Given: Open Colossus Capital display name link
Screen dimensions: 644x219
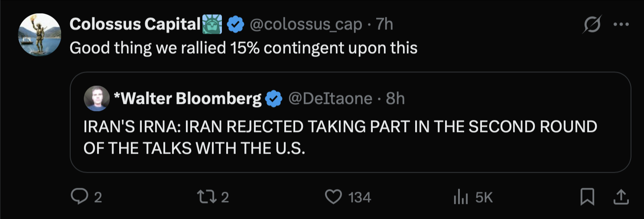Looking at the screenshot, I should pyautogui.click(x=134, y=25).
